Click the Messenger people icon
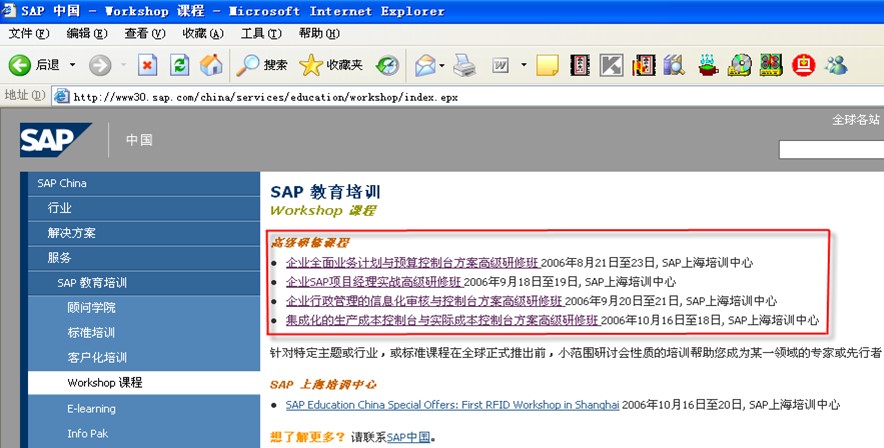Image resolution: width=884 pixels, height=448 pixels. tap(836, 65)
